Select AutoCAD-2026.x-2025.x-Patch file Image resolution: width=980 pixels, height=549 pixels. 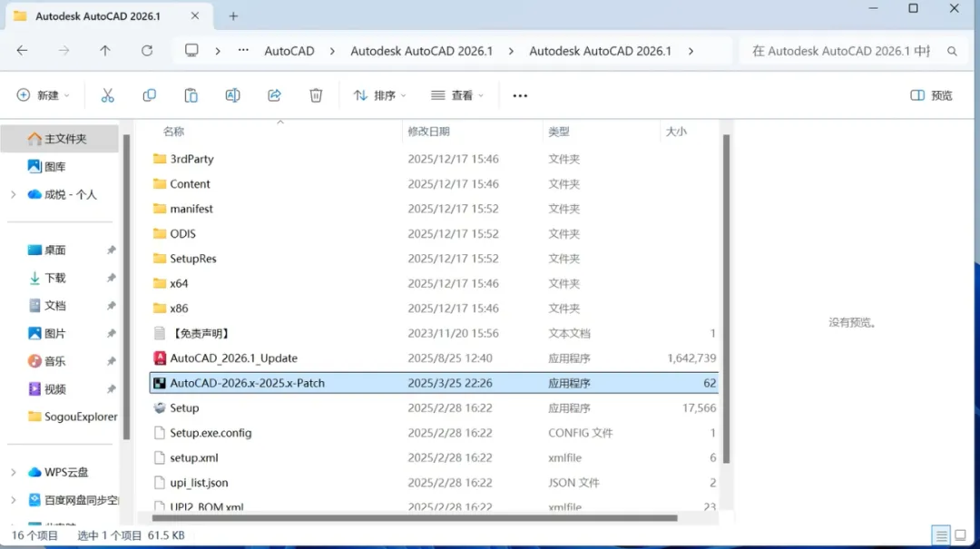tap(434, 383)
